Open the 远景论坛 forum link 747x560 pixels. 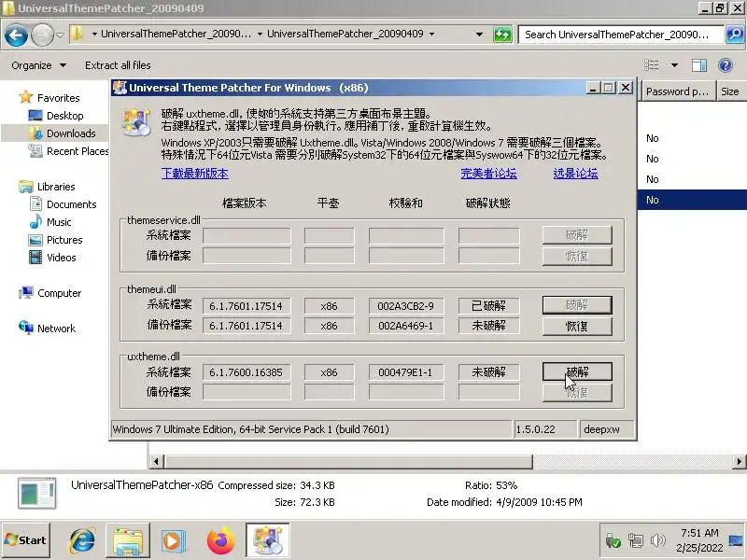pos(575,174)
